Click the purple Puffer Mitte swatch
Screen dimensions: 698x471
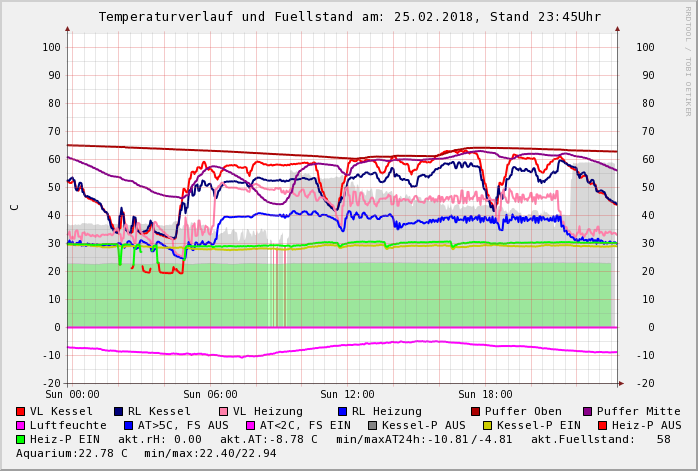[x=588, y=411]
